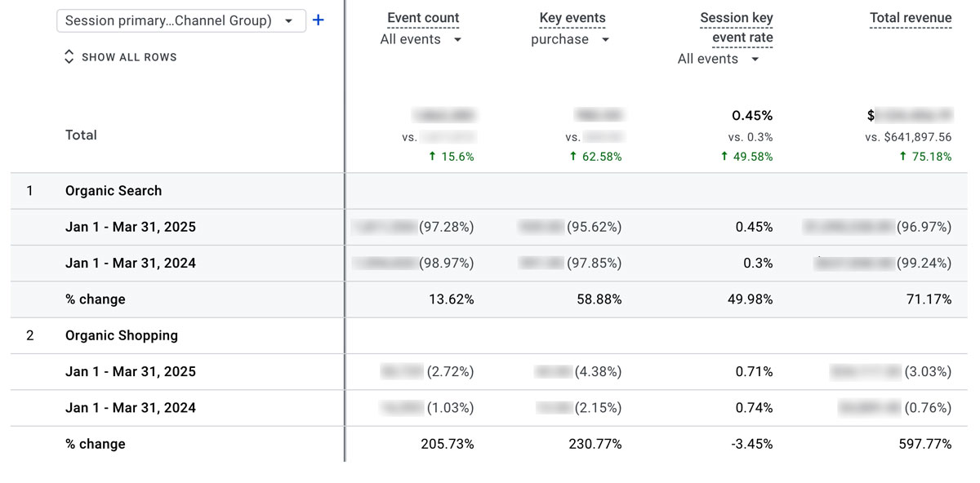This screenshot has height=483, width=980.
Task: Click the % change row under Organic Shopping
Action: (96, 444)
